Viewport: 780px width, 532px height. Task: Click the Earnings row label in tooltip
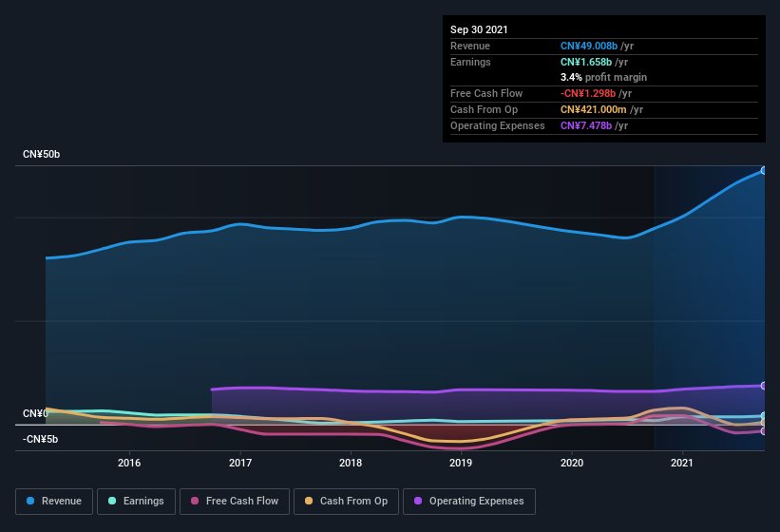coord(470,62)
